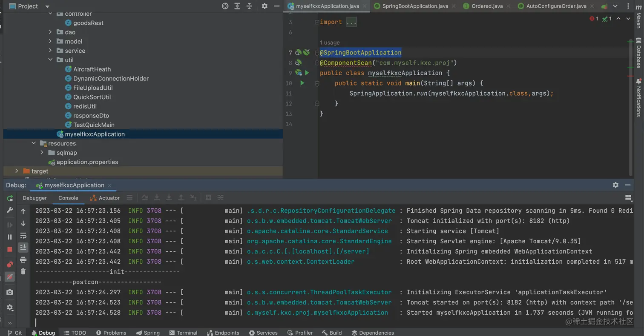
Task: Stop the running debug session
Action: [x=10, y=249]
